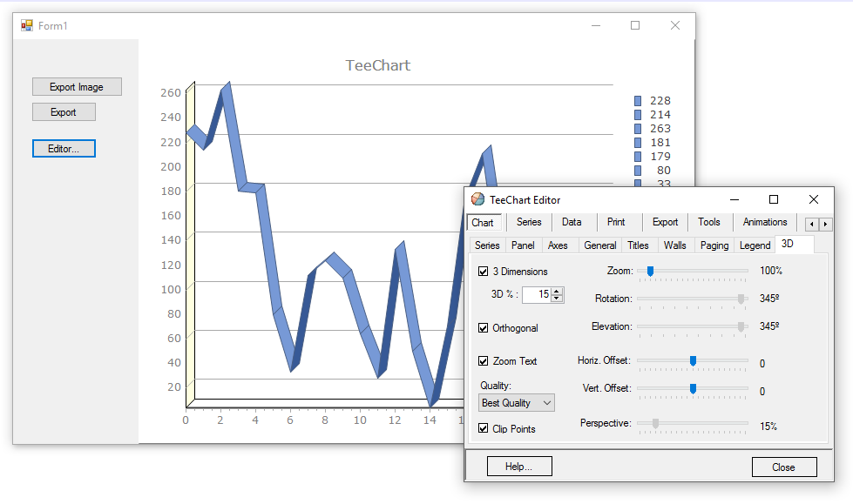The height and width of the screenshot is (504, 853).
Task: Toggle the Clip Points checkbox
Action: pos(483,428)
